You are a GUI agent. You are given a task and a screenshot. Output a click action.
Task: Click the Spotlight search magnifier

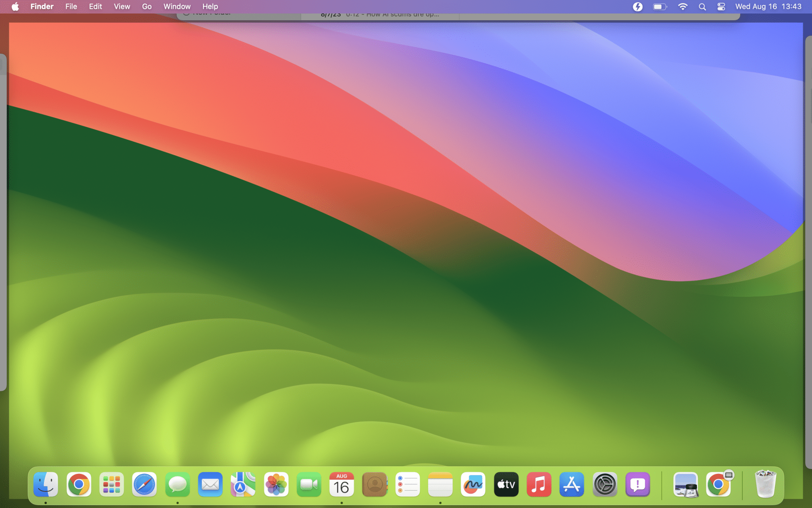coord(702,7)
